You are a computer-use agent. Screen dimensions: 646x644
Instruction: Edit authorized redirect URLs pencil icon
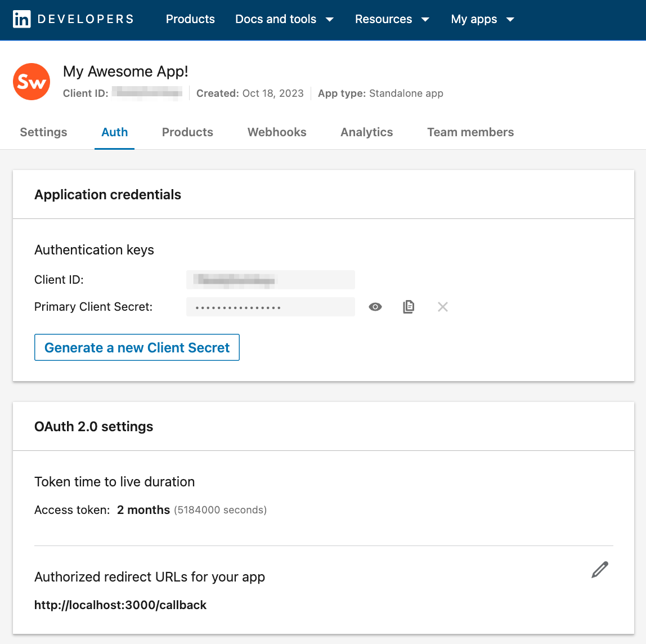click(600, 570)
